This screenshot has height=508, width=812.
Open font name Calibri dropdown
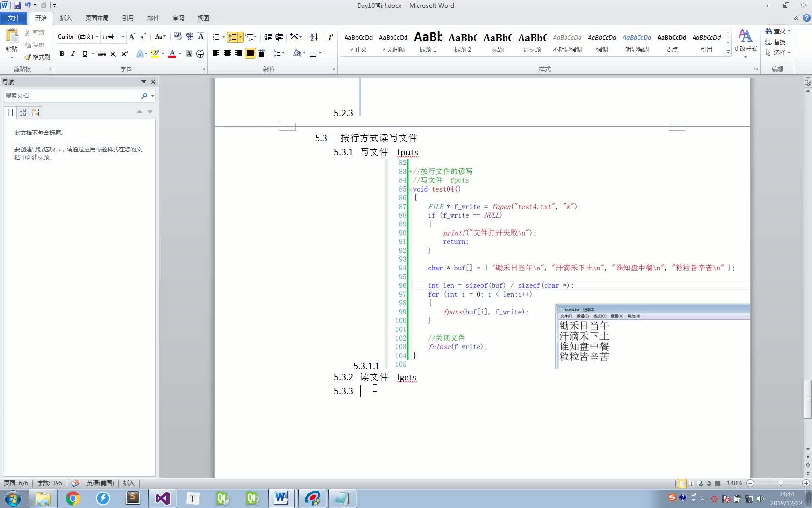97,37
